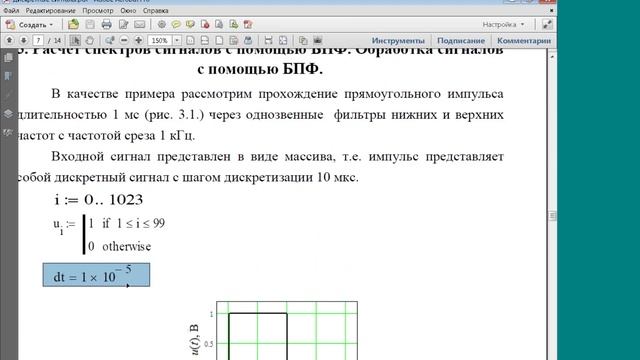Click the text '1 if 1 ≤ i ≤ 99'
Viewport: 640px width, 360px height.
click(126, 223)
